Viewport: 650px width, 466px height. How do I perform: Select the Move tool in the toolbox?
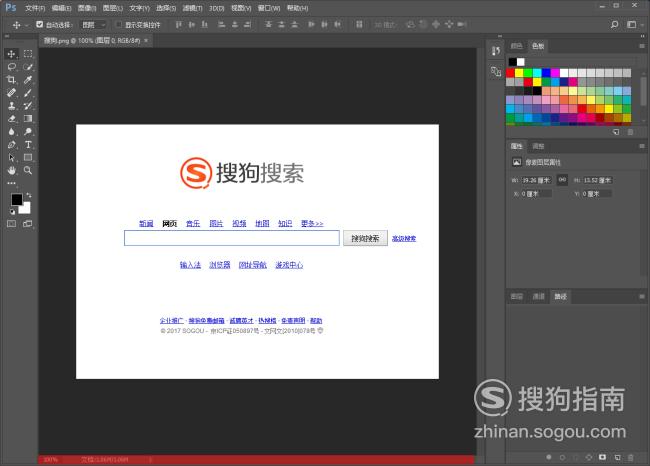click(11, 54)
